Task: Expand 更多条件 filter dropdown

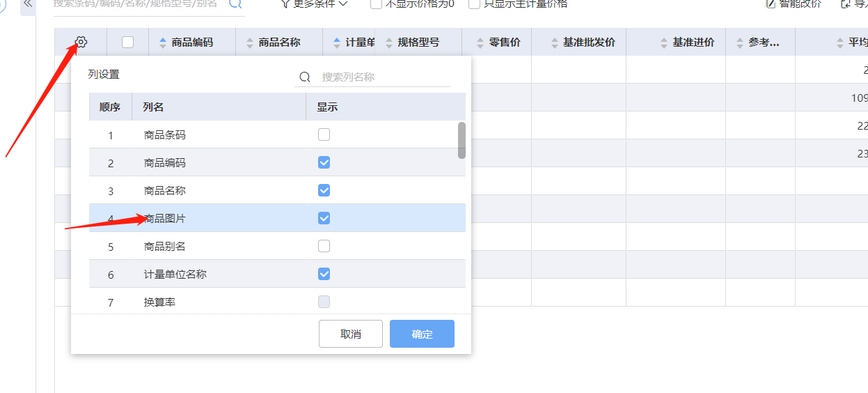Action: (x=314, y=3)
